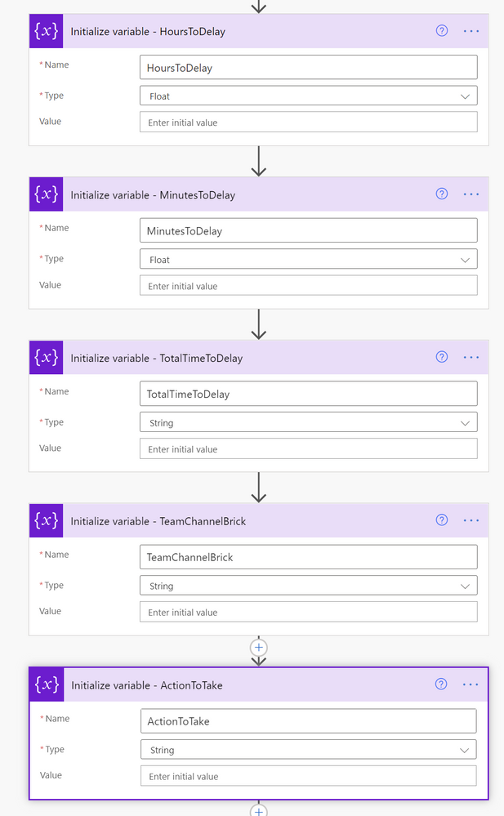
Task: Click the help icon on TeamChannelBrick action
Action: (442, 520)
